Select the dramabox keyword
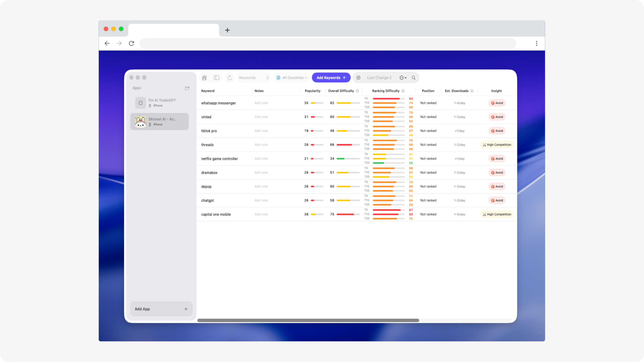This screenshot has width=644, height=362. click(209, 173)
